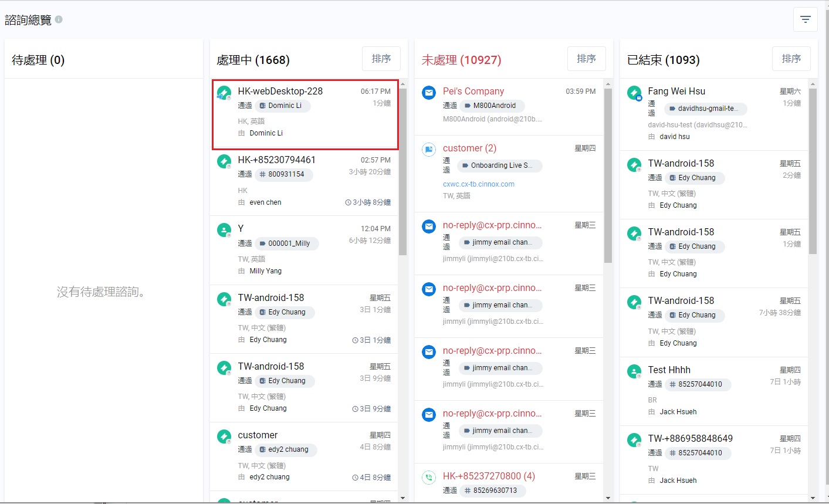Click the agent name Milly Yang

(266, 271)
